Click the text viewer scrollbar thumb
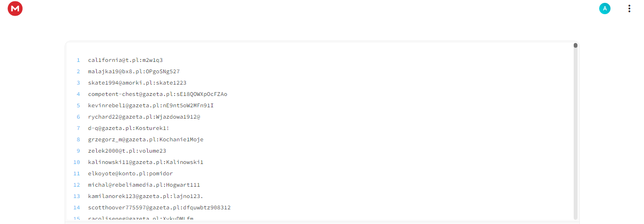 (576, 46)
